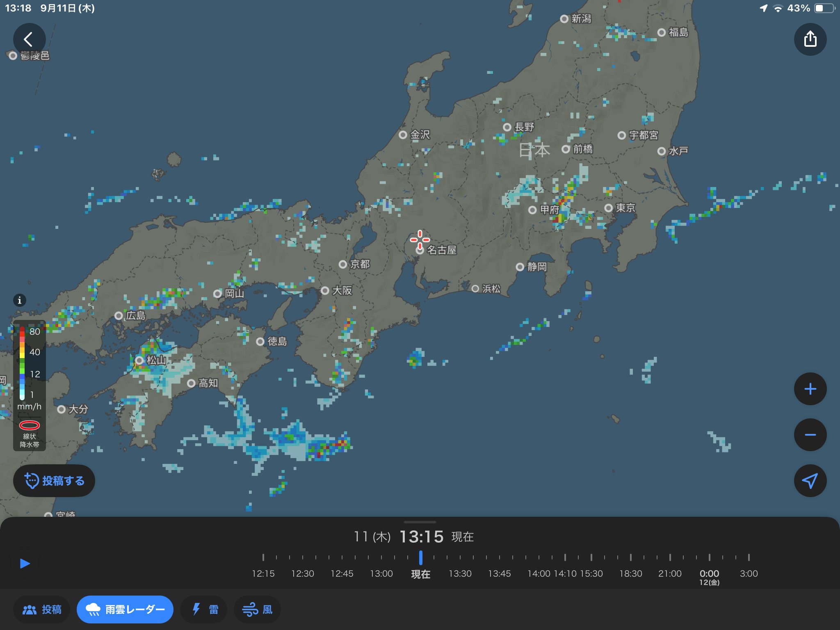840x630 pixels.
Task: Switch to the 雷 lightning tab
Action: coord(204,609)
